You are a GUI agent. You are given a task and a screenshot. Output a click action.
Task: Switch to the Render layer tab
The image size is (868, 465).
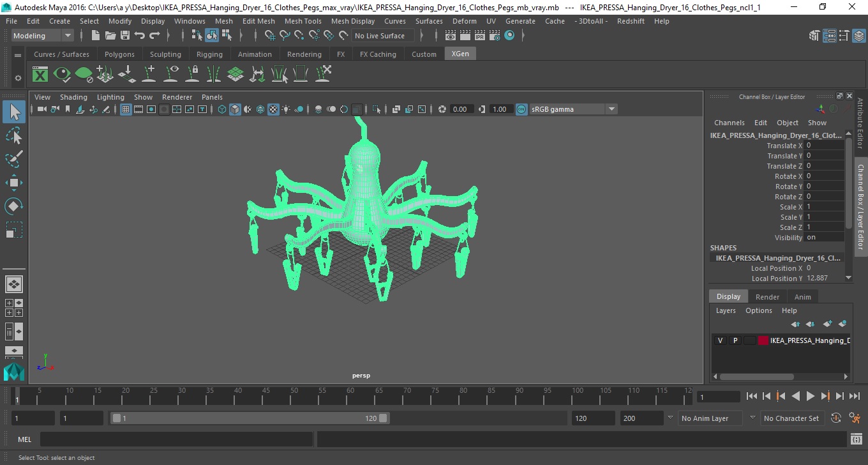pyautogui.click(x=767, y=297)
